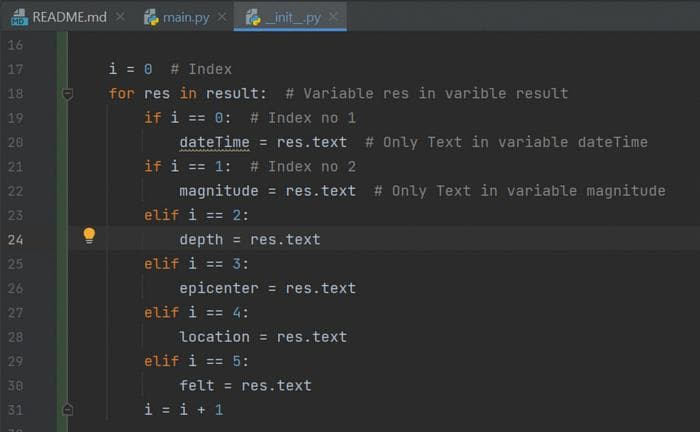This screenshot has height=432, width=700.
Task: Click the comment '# Variable res in varible result'
Action: coord(427,93)
